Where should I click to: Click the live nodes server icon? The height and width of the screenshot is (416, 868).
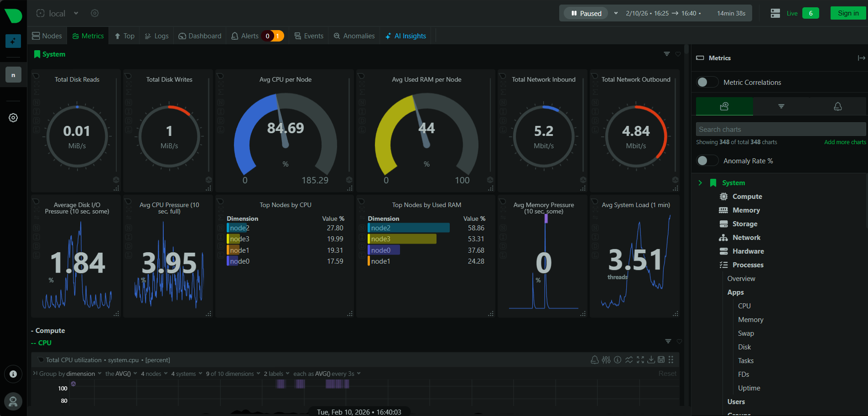point(775,13)
